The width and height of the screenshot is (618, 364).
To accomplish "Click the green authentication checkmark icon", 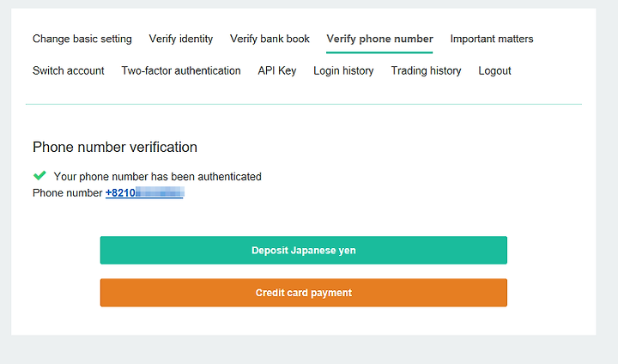I will [39, 175].
